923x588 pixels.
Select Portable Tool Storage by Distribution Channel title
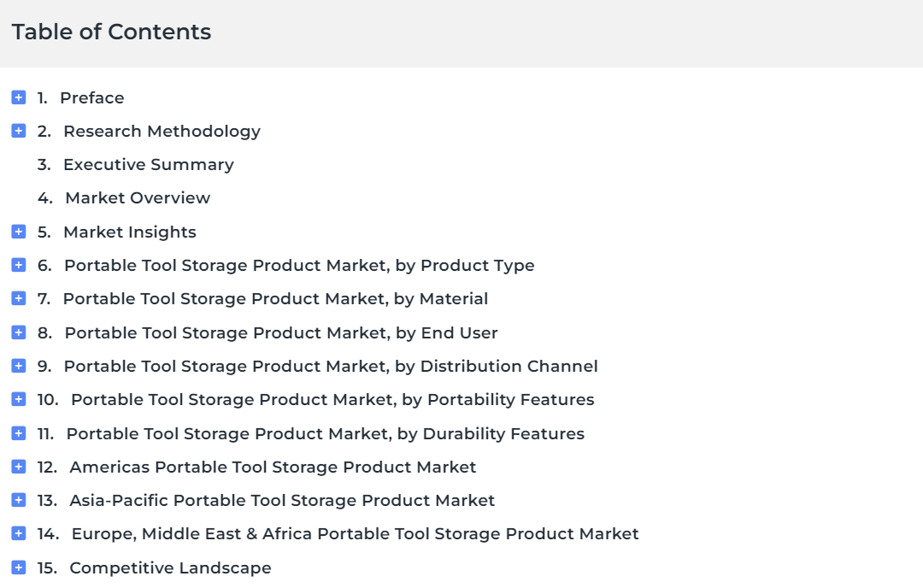click(331, 367)
